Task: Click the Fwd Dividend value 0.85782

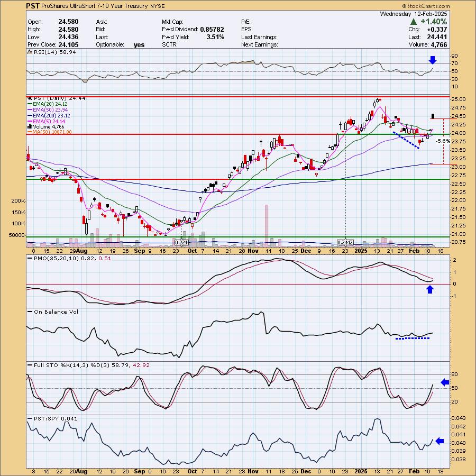Action: pyautogui.click(x=212, y=30)
